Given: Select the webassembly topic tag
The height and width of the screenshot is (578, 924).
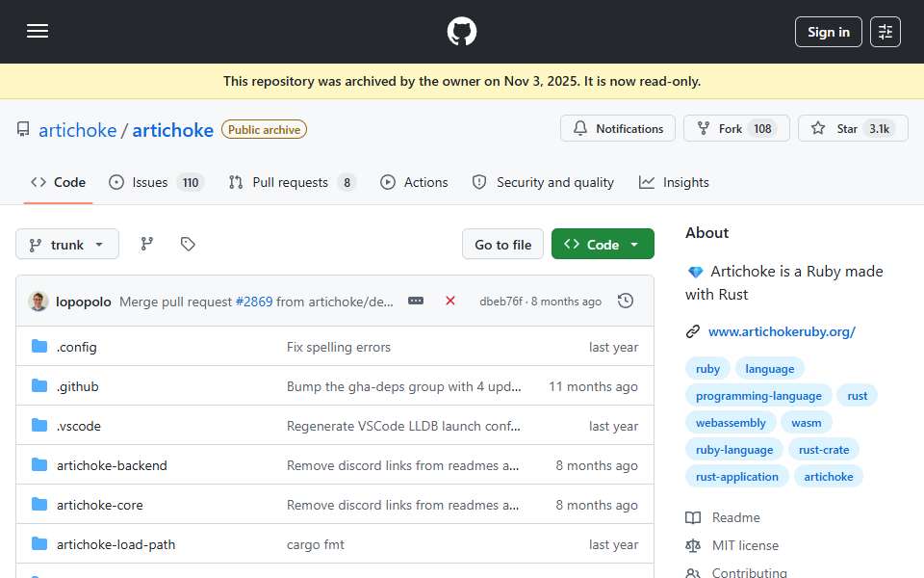Looking at the screenshot, I should [731, 423].
